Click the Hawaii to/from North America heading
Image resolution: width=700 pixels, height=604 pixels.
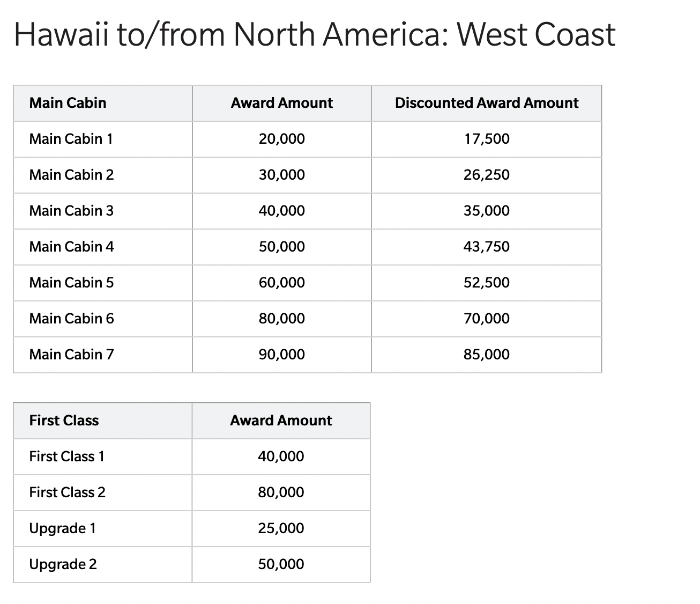pos(315,35)
